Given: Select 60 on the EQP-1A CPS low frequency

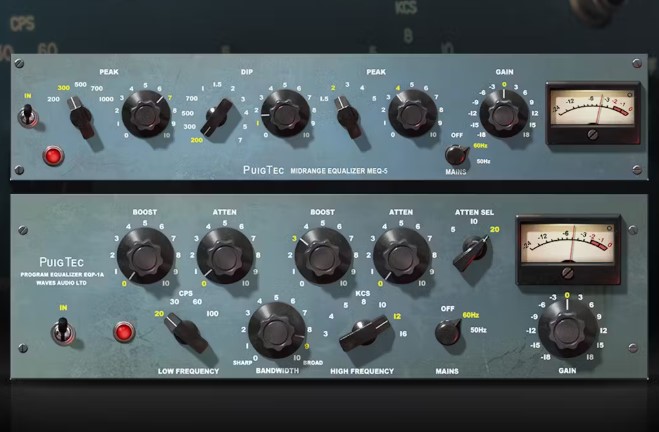Looking at the screenshot, I should click(x=197, y=302).
